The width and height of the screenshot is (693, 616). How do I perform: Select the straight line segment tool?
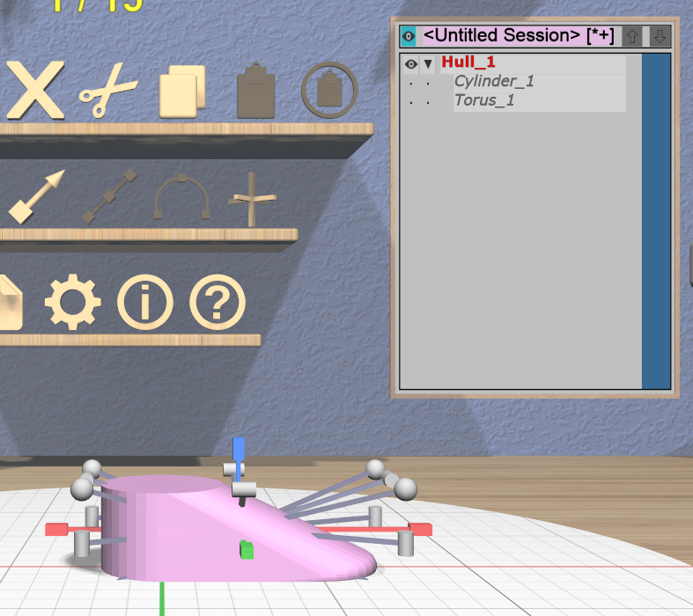coord(110,196)
